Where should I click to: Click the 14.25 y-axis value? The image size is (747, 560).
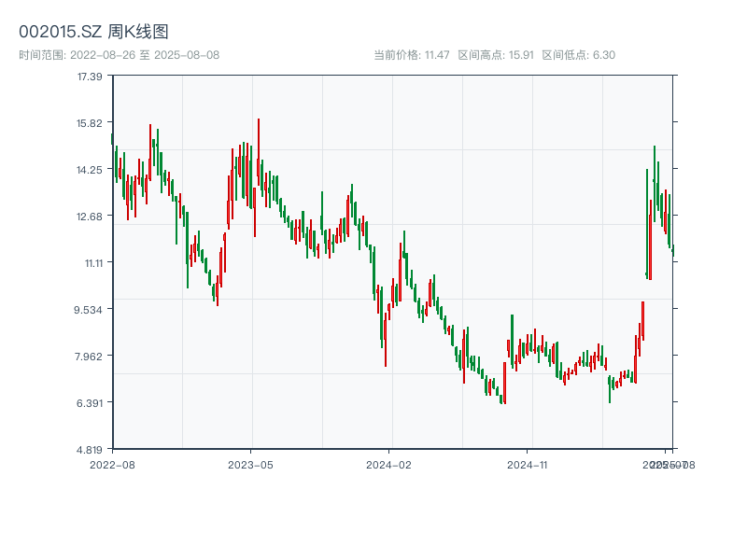(90, 169)
